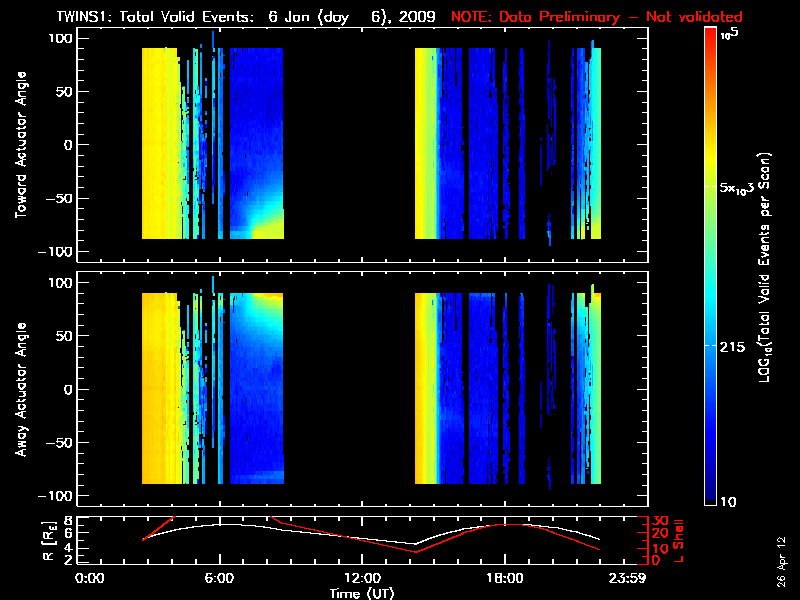Click the 0:00 time axis tick label
The image size is (800, 600).
[x=90, y=578]
